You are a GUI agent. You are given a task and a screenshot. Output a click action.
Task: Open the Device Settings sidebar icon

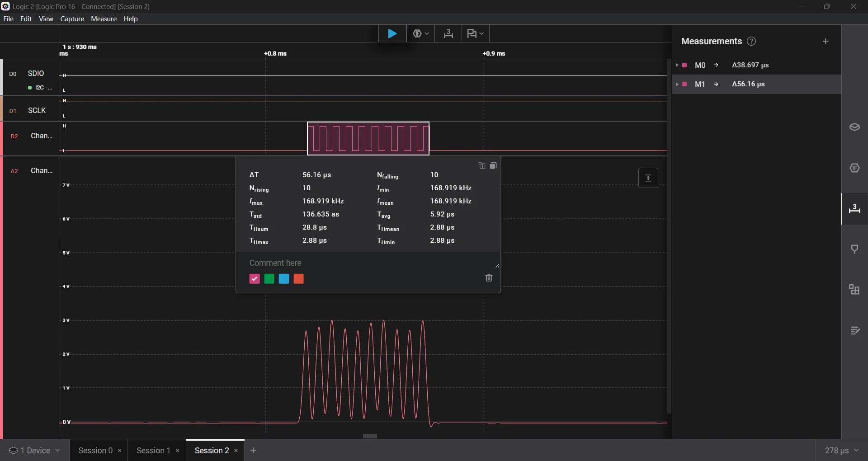[x=854, y=127]
